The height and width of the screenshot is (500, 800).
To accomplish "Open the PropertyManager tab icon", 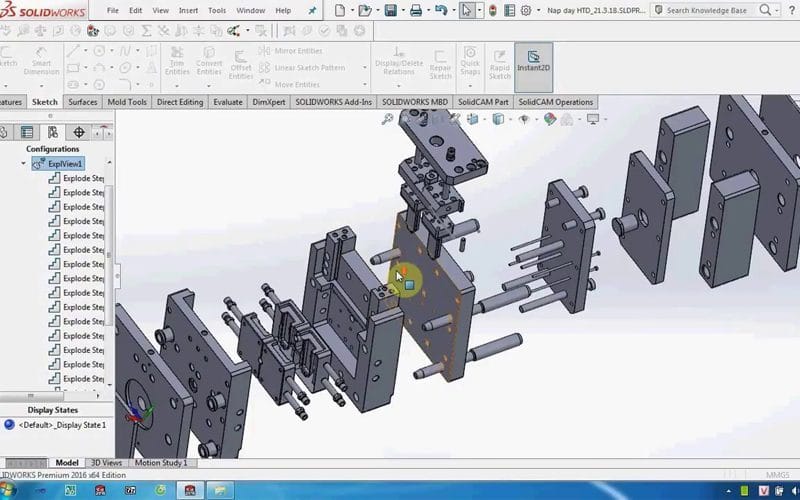I will point(27,133).
